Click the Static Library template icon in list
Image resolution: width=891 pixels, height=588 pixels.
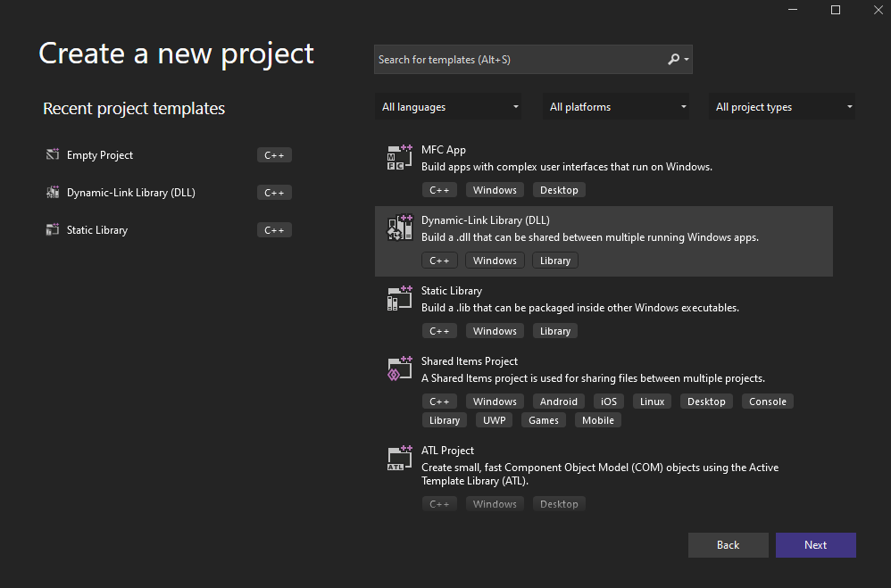click(x=399, y=298)
